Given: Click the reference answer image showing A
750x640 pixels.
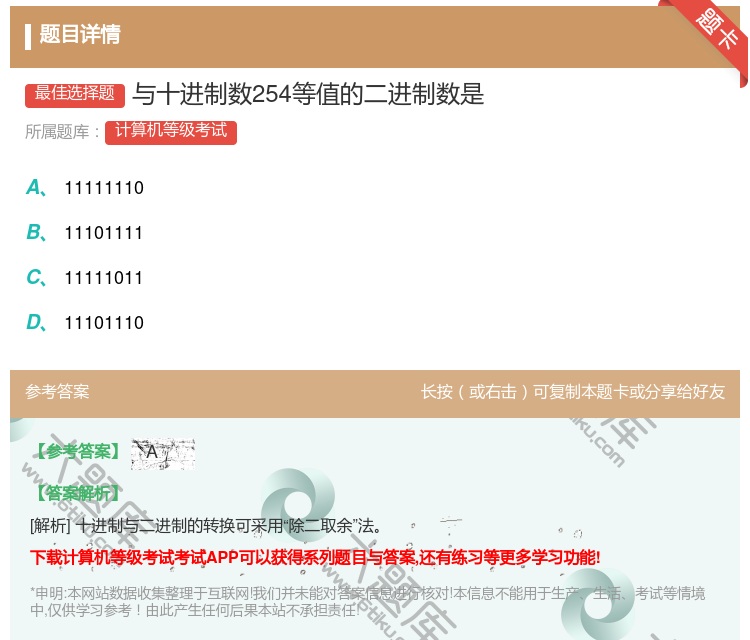Looking at the screenshot, I should tap(163, 453).
